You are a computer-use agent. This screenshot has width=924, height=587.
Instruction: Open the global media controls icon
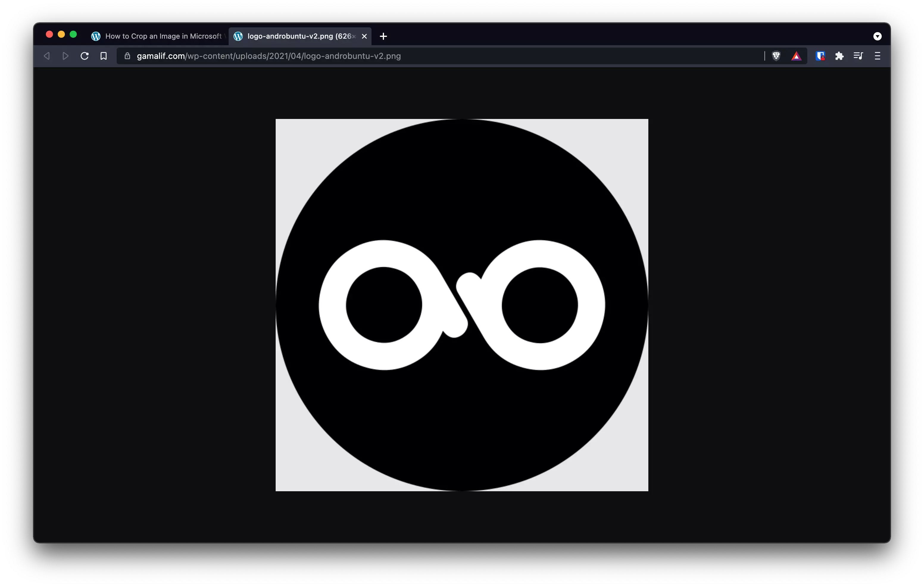858,56
